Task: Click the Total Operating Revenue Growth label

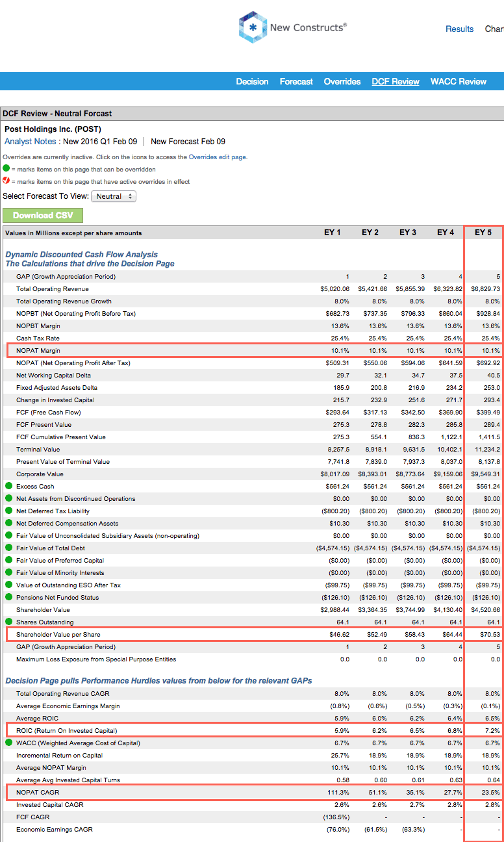Action: pos(64,301)
